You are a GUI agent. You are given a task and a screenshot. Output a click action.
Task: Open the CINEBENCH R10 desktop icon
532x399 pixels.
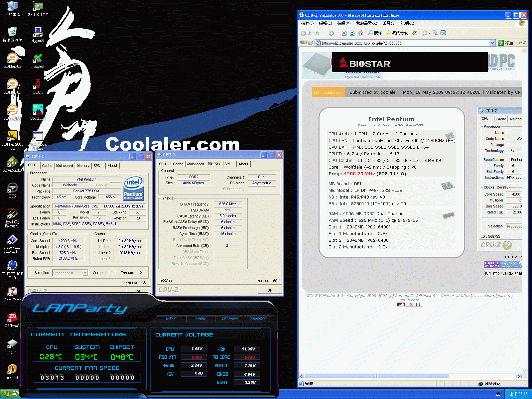point(13,270)
